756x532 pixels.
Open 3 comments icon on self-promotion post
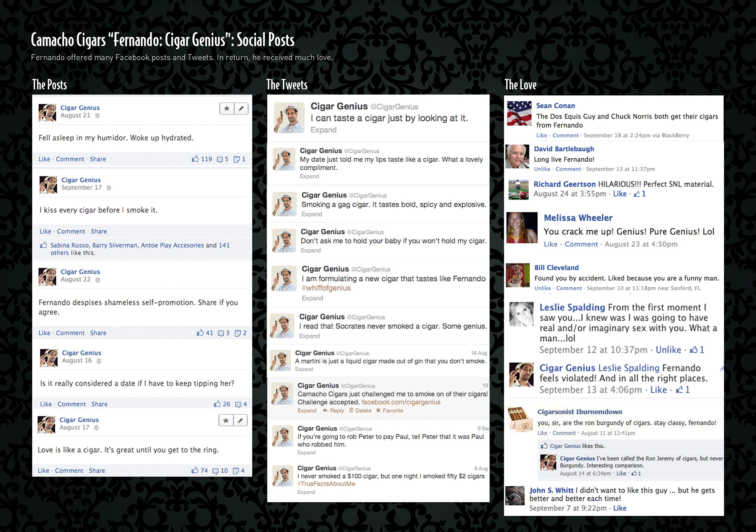[224, 333]
